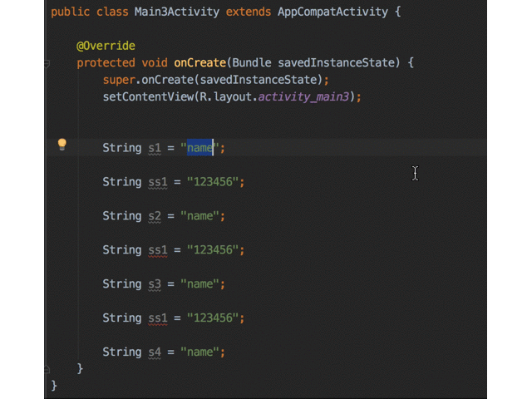Click the "name" string on the s4 line
This screenshot has height=399, width=532.
(x=199, y=352)
